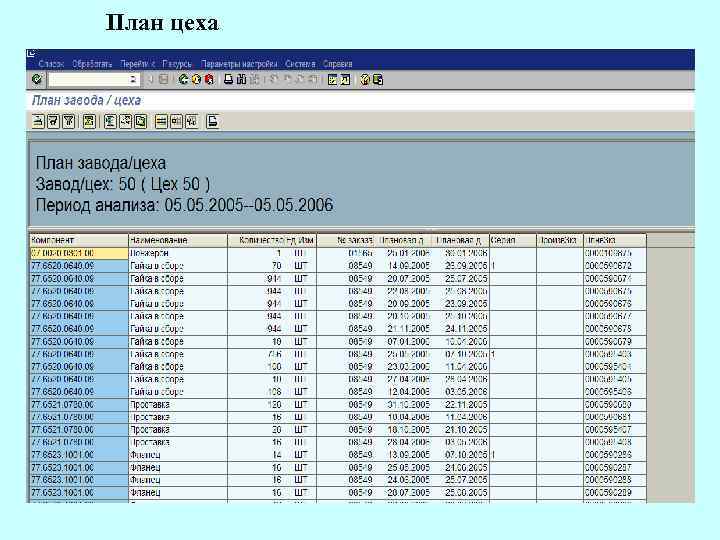
Task: Click date cell 14.09.2005
Action: pos(403,266)
